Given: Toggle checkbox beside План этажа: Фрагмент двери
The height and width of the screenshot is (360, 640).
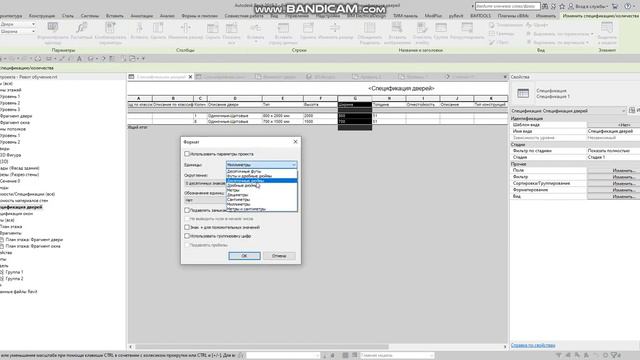Looking at the screenshot, I should tap(2, 240).
